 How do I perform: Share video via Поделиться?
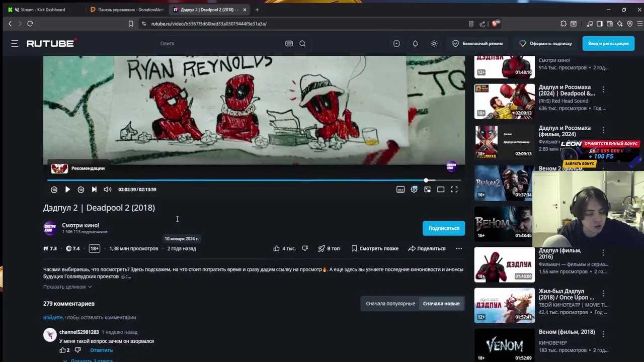click(x=427, y=248)
